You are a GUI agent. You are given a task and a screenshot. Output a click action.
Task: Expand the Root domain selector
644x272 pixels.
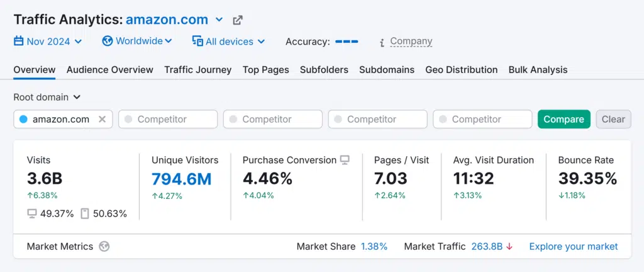tap(47, 97)
